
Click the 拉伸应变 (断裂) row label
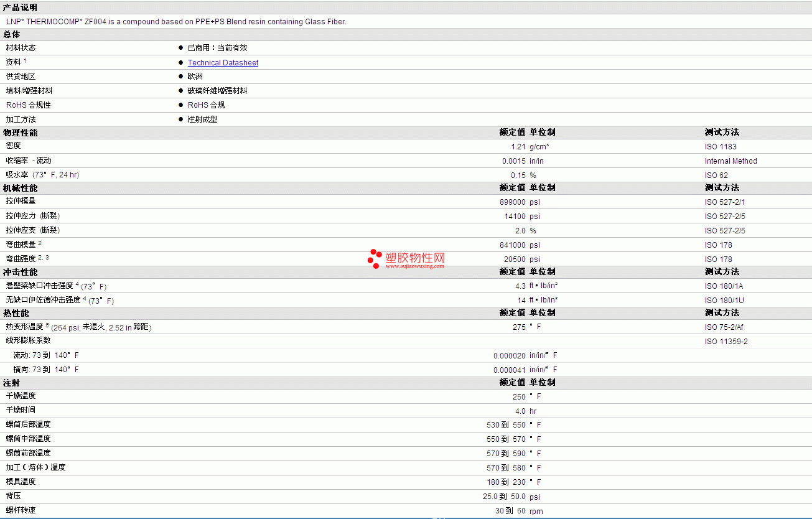tap(33, 230)
